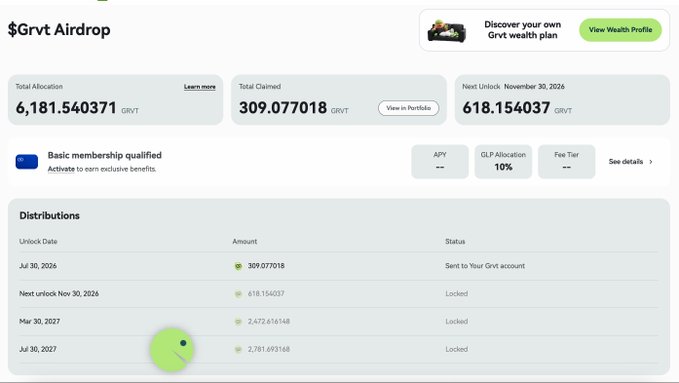Click the token icon beside 618.154037 locked amount
This screenshot has width=679, height=383.
238,294
